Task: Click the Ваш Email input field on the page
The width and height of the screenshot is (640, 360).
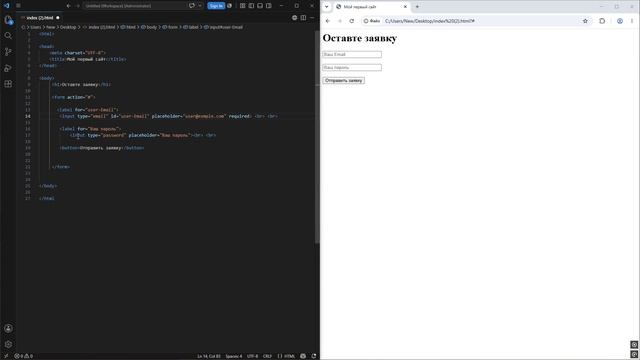Action: tap(352, 54)
